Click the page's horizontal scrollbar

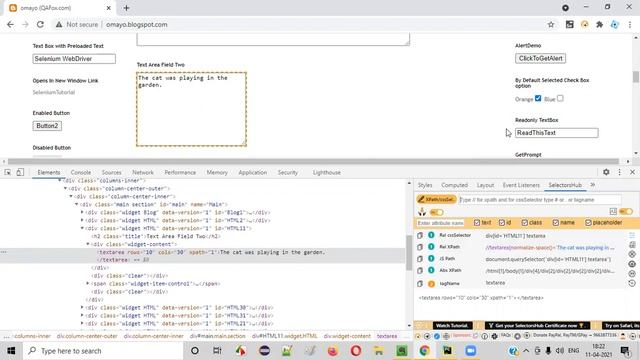[x=313, y=161]
